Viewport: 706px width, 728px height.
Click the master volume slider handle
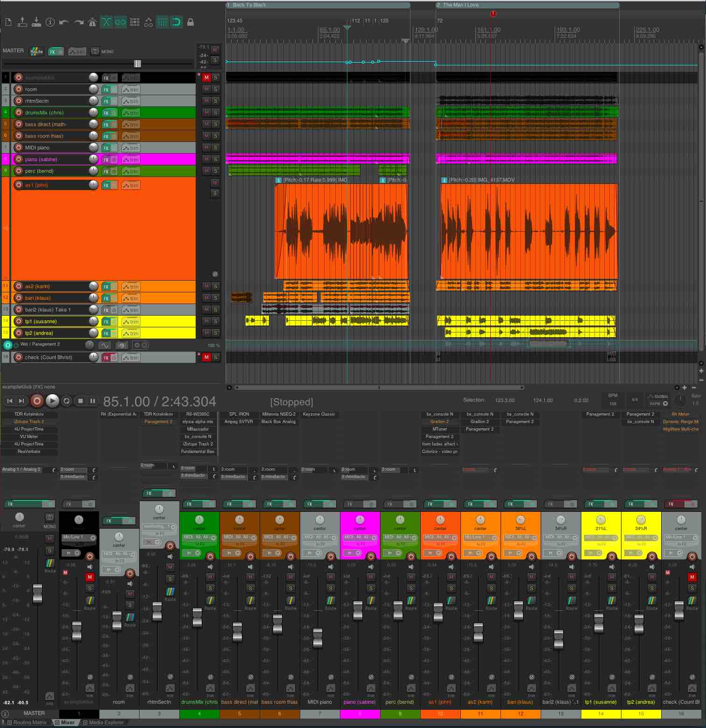[137, 64]
